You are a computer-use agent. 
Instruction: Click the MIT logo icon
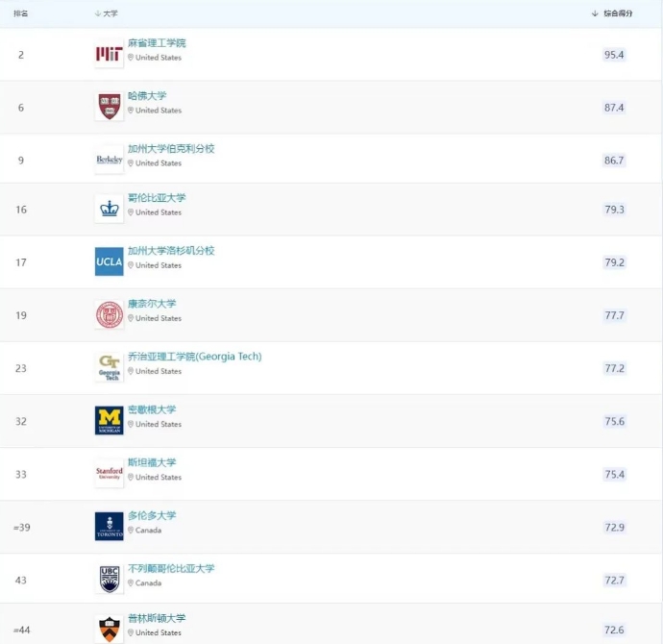pos(110,54)
